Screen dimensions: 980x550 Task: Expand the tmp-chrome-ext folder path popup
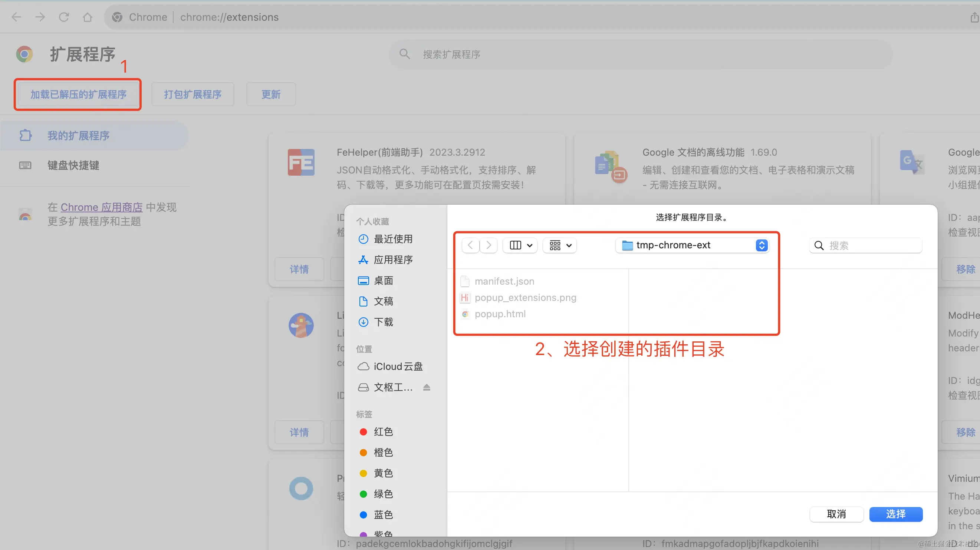[692, 245]
